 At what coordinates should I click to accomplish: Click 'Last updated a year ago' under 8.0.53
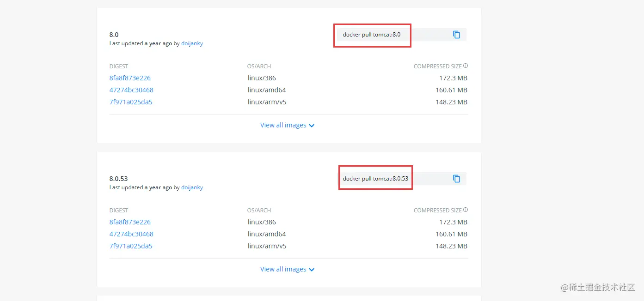point(141,187)
